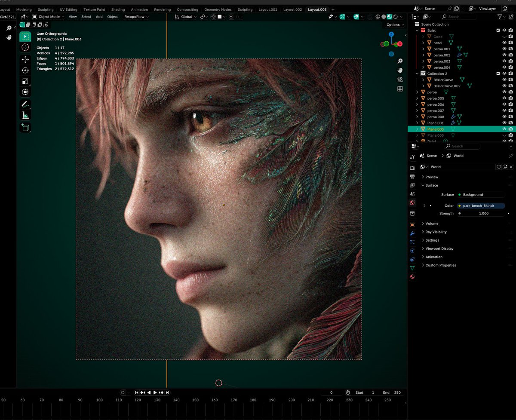Toggle Buiel collection exclude checkbox
516x420 pixels.
point(498,31)
